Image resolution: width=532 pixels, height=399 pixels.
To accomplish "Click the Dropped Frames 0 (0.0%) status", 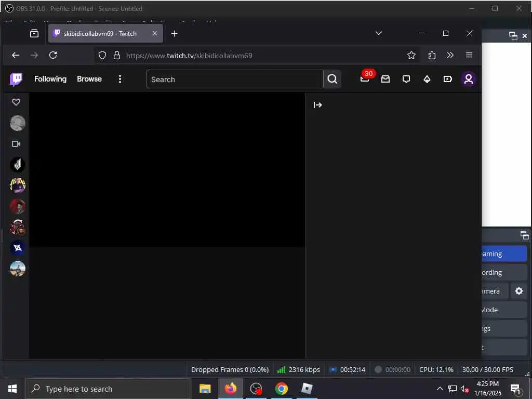I will (230, 369).
